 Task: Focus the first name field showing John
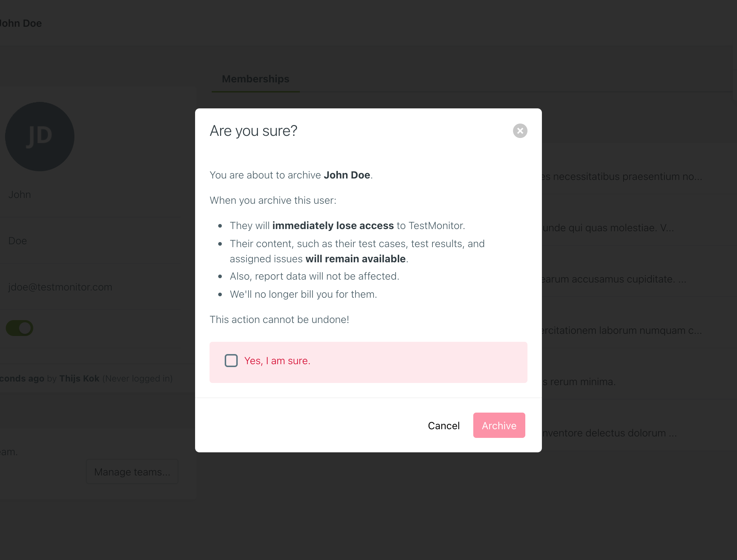click(90, 195)
